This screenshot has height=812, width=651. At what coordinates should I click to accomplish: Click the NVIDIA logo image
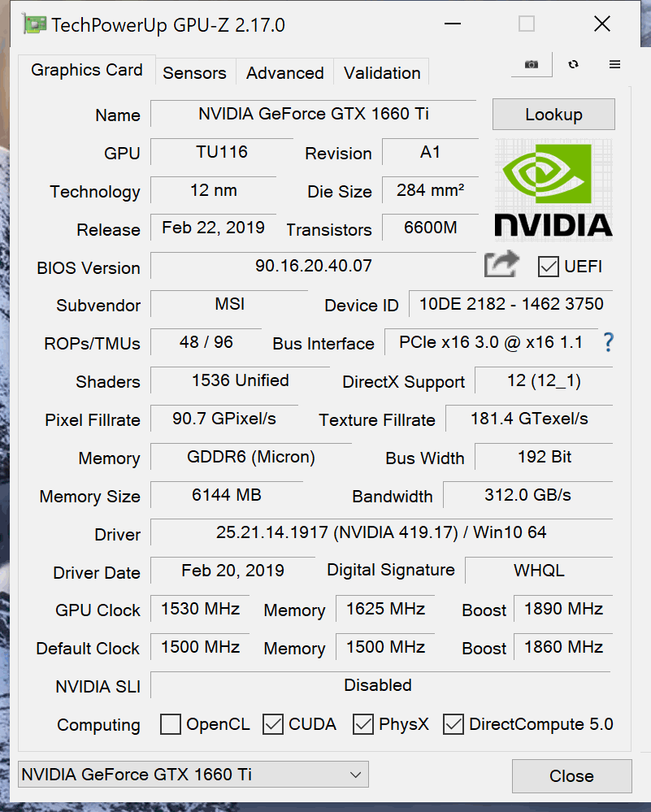[553, 189]
